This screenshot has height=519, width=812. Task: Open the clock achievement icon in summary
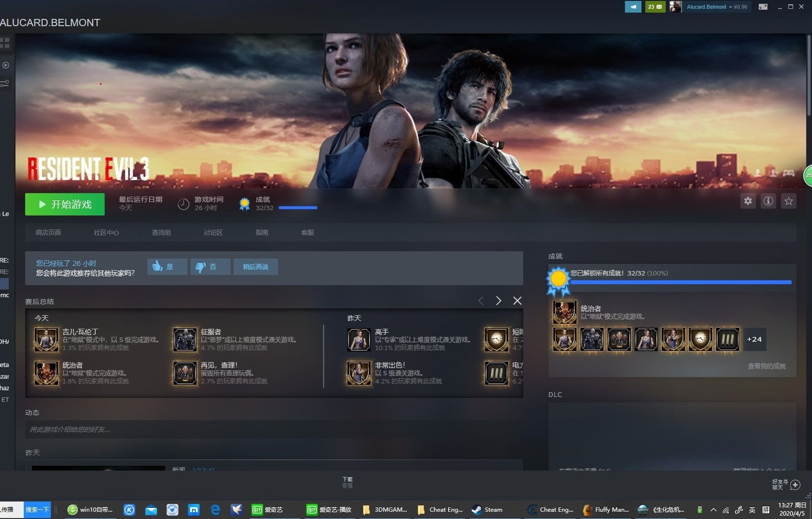coord(496,340)
